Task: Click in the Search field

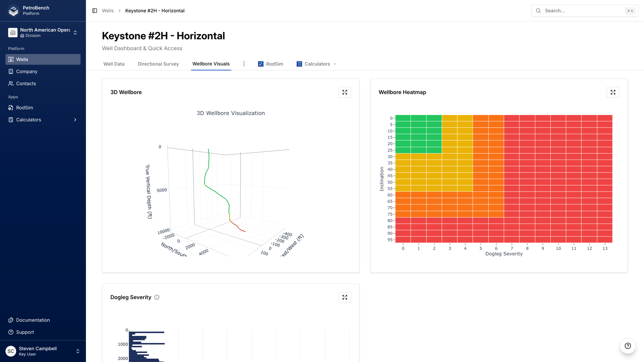Action: tap(584, 10)
